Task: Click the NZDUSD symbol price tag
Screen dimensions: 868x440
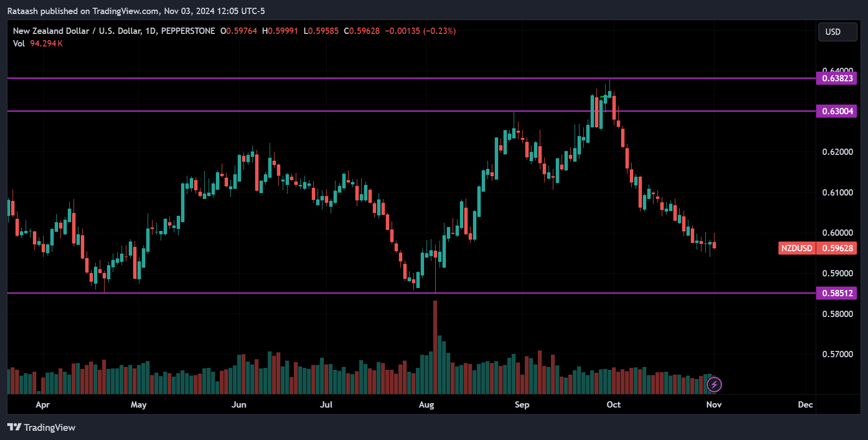Action: pos(797,248)
